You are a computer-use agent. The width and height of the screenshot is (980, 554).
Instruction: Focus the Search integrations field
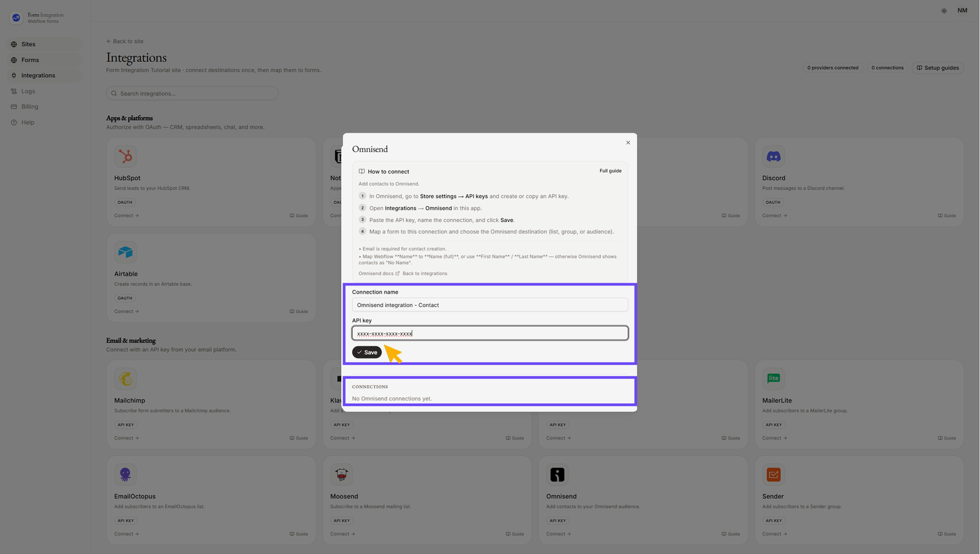point(192,93)
